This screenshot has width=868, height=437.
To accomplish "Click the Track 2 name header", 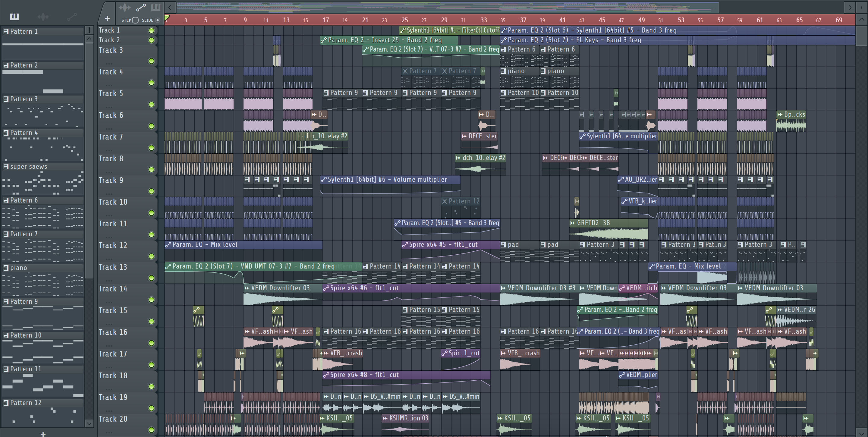I will pos(109,40).
